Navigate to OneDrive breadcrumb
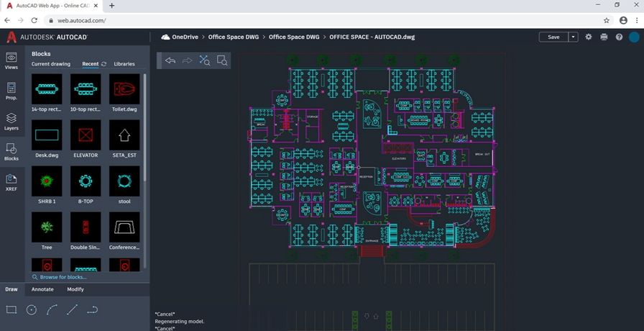 tap(185, 37)
